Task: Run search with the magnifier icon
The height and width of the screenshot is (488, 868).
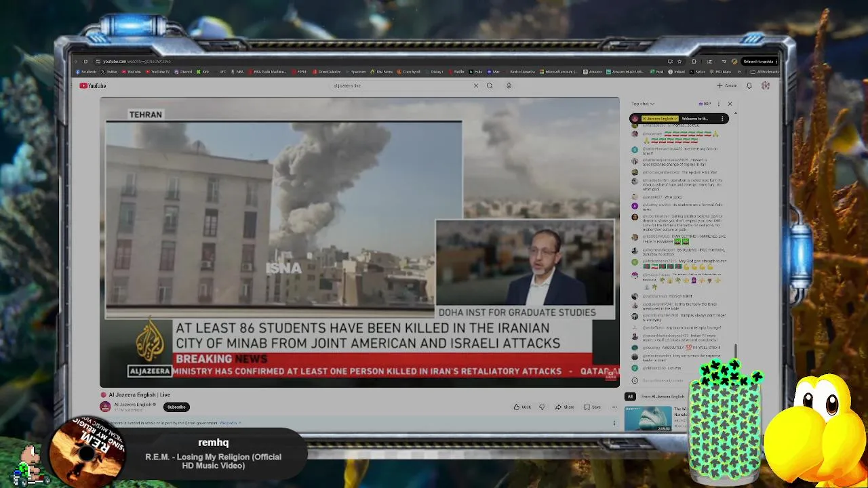Action: [489, 85]
